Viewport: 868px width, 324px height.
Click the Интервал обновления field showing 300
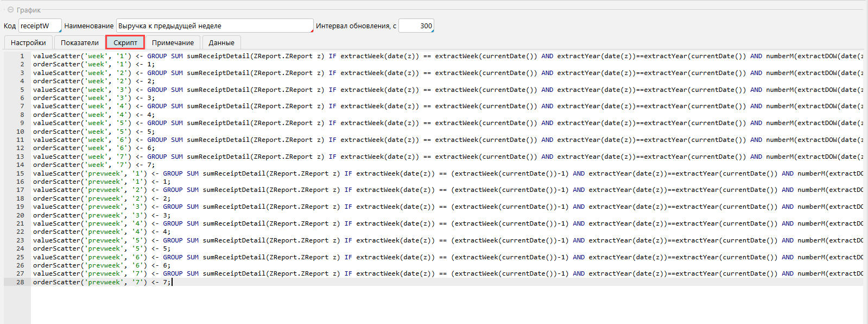(416, 26)
